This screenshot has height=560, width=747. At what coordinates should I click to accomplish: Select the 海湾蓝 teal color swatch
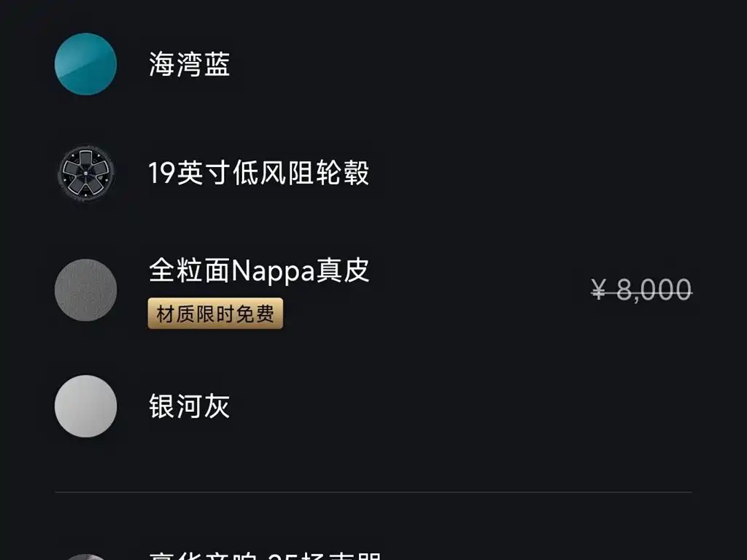pos(86,64)
